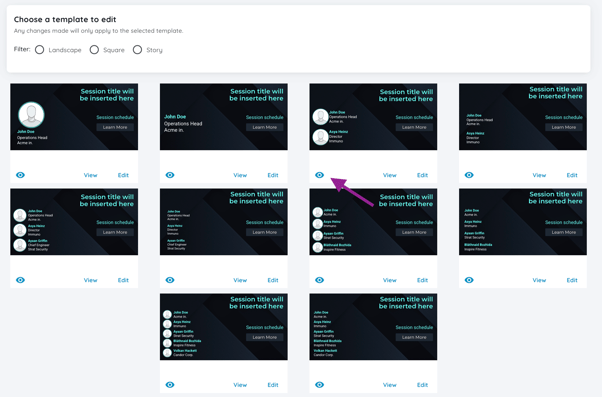Click eye icon under two-speaker no-photo template
Image resolution: width=602 pixels, height=397 pixels.
(x=469, y=175)
